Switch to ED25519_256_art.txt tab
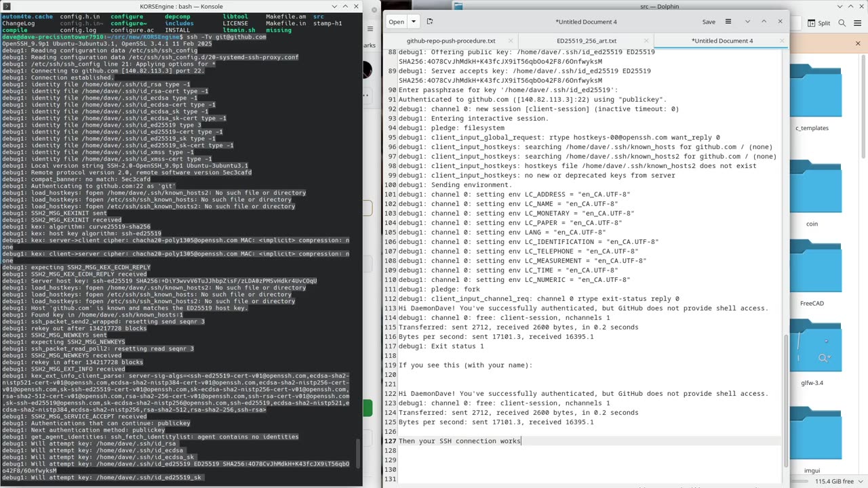Screen dimensions: 868x488 pyautogui.click(x=587, y=41)
